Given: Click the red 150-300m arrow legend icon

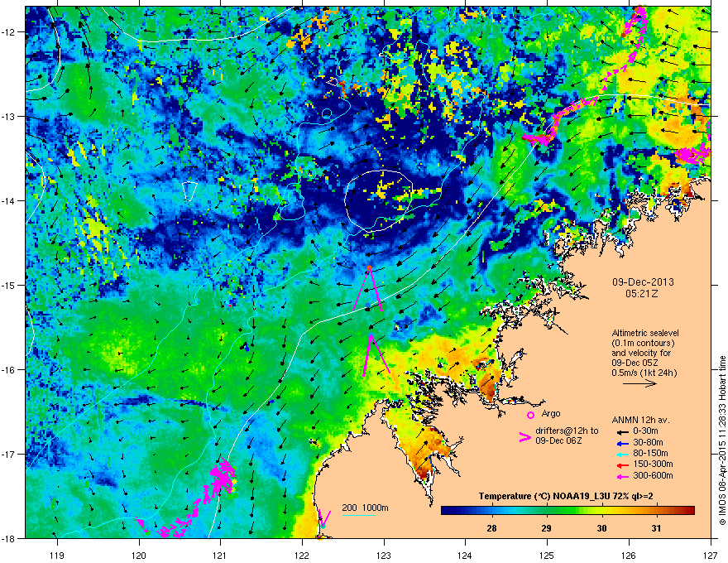Looking at the screenshot, I should pos(623,465).
